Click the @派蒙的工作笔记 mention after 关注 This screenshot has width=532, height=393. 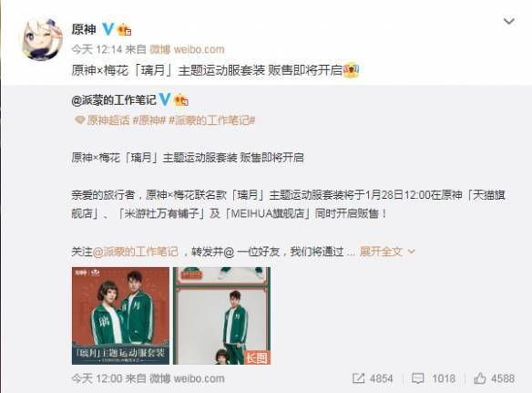(136, 252)
